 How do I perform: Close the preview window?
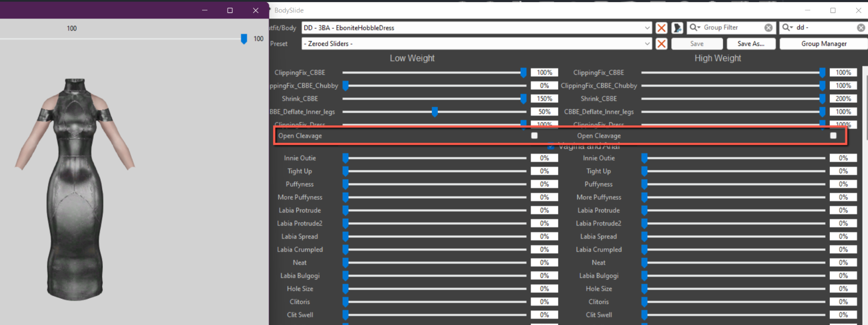(255, 10)
